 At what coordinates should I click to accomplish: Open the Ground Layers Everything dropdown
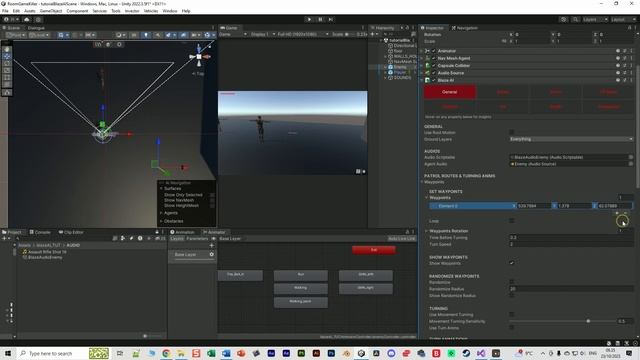(571, 139)
